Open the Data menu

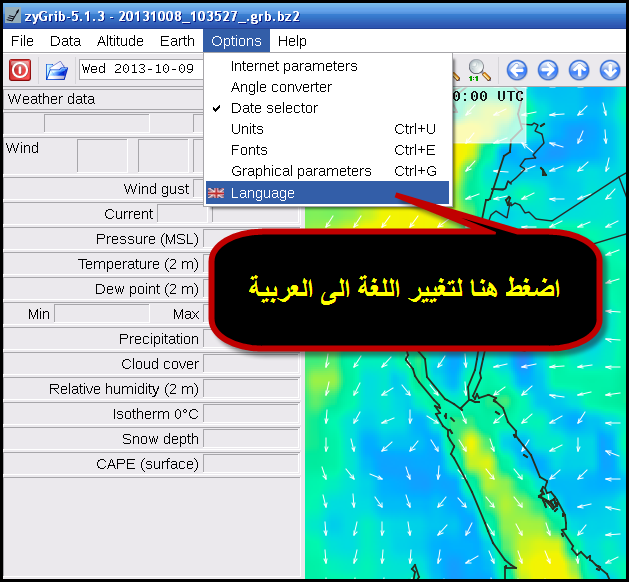65,41
